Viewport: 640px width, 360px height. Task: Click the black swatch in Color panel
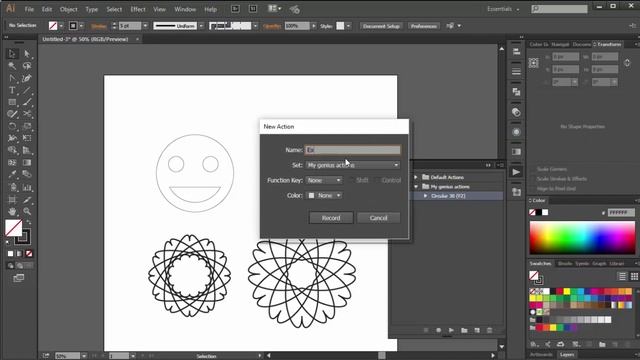(x=539, y=212)
